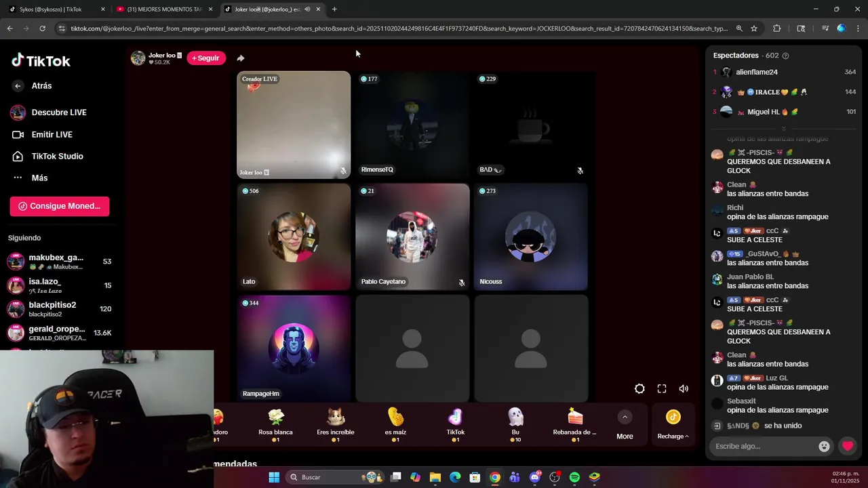The height and width of the screenshot is (488, 868).
Task: Click the share arrow next to Seguir
Action: tap(241, 58)
